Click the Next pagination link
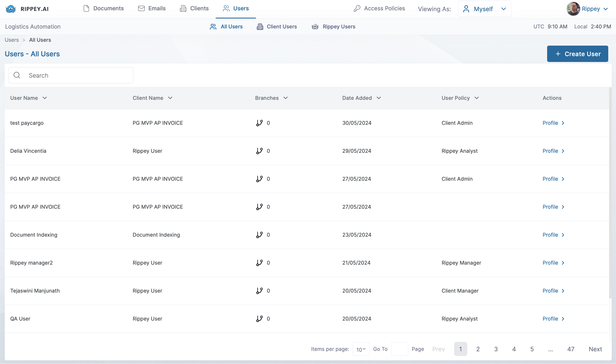 click(x=595, y=349)
